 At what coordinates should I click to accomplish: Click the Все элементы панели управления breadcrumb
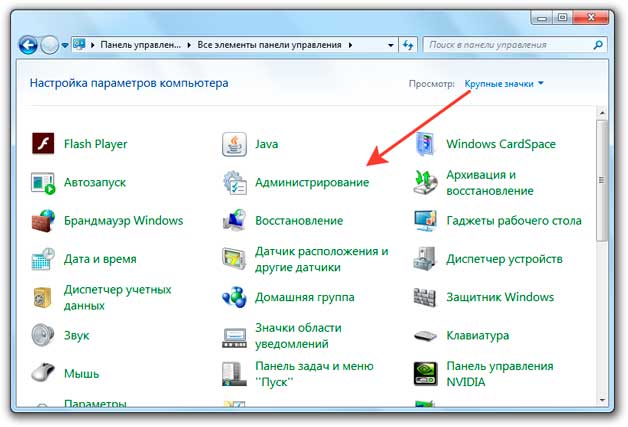pos(269,45)
